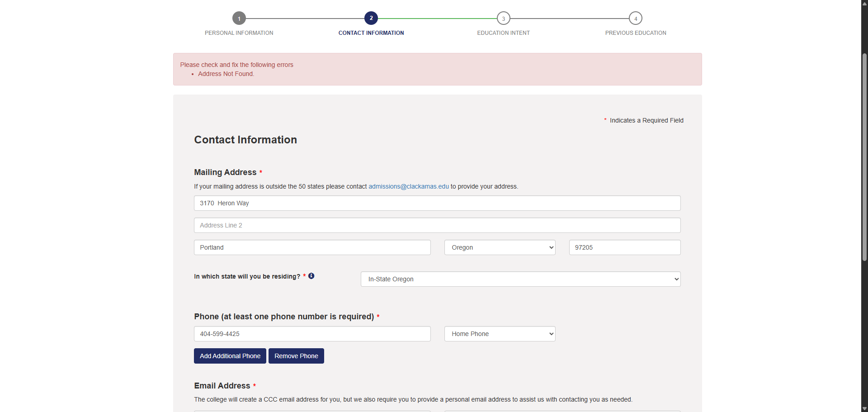868x412 pixels.
Task: Jump to step 3 Education Intent circle
Action: pyautogui.click(x=503, y=19)
